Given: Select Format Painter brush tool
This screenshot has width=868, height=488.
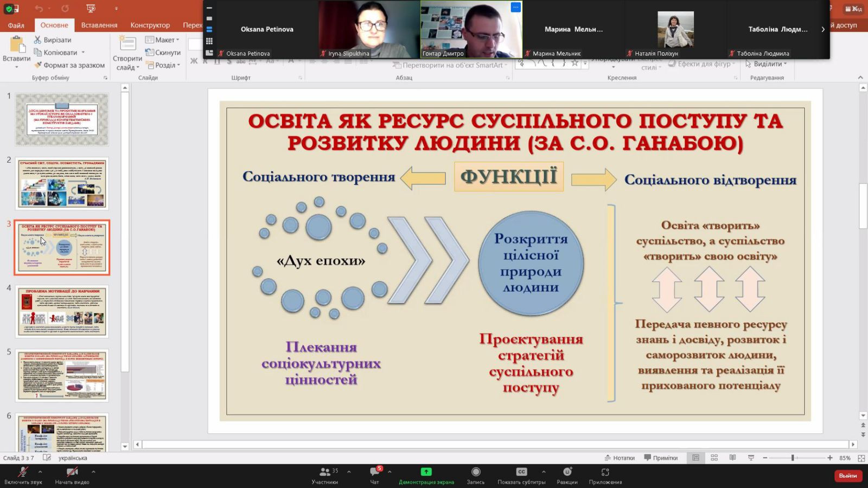Looking at the screenshot, I should [x=37, y=65].
